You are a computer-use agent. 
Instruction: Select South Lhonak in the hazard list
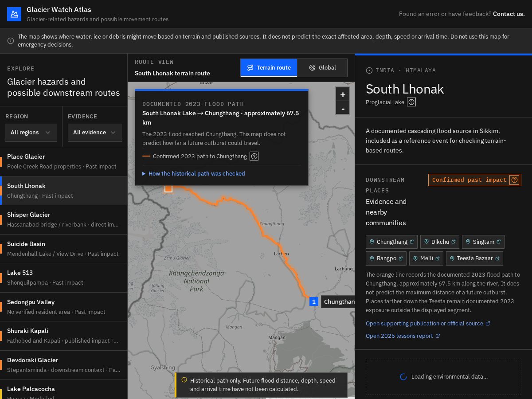coord(63,191)
